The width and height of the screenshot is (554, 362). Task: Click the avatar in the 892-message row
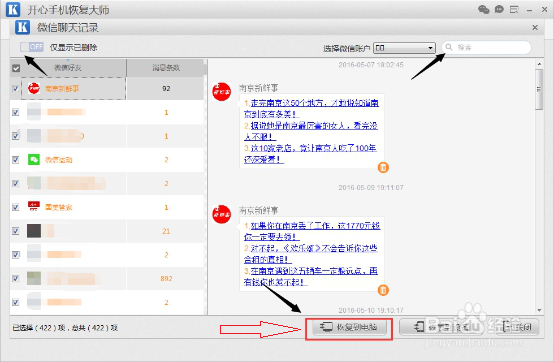[34, 278]
